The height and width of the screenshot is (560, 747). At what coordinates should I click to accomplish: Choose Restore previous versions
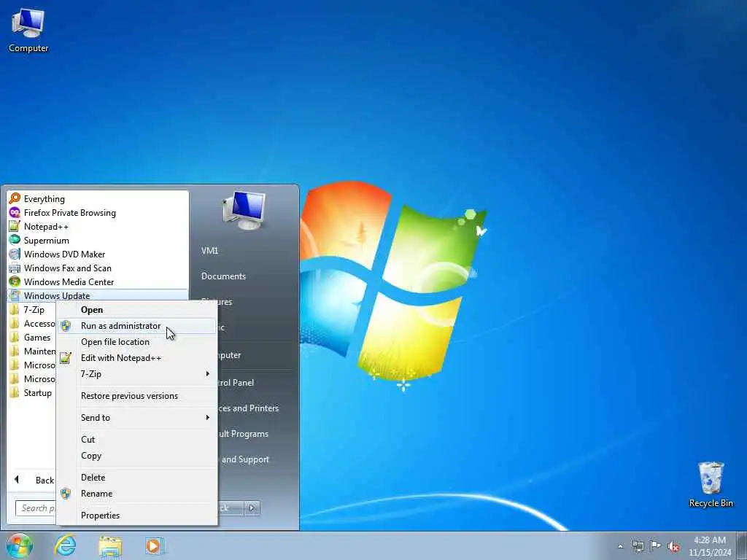point(136,396)
